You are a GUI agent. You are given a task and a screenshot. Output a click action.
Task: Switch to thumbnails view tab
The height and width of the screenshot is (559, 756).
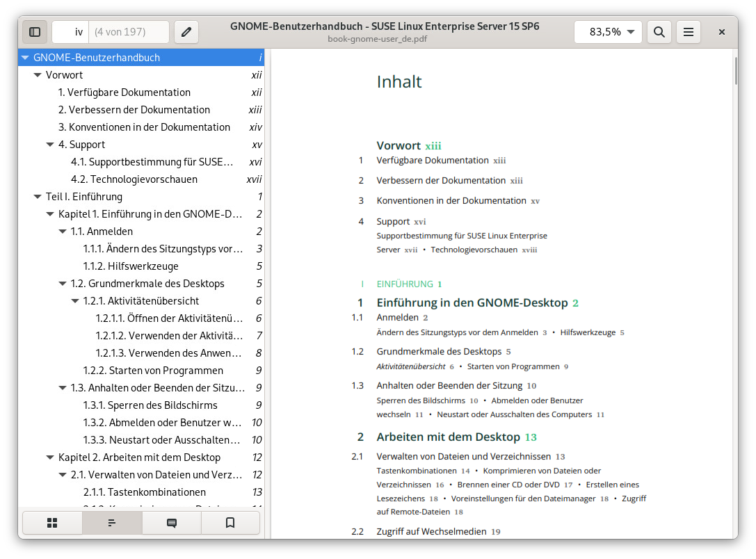click(52, 523)
